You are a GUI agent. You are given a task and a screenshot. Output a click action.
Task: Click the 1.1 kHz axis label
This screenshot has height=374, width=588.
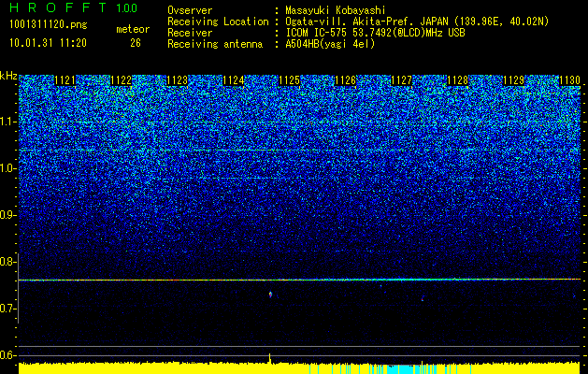[x=7, y=122]
